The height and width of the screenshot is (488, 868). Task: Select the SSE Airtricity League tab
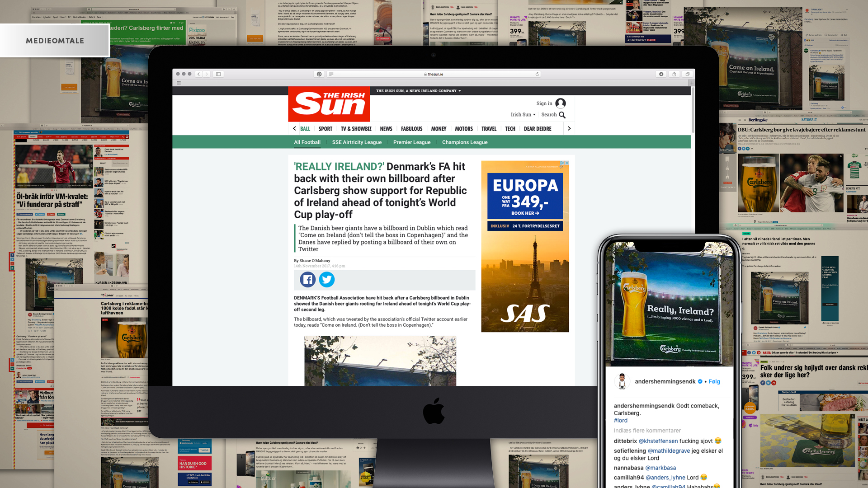pyautogui.click(x=357, y=142)
